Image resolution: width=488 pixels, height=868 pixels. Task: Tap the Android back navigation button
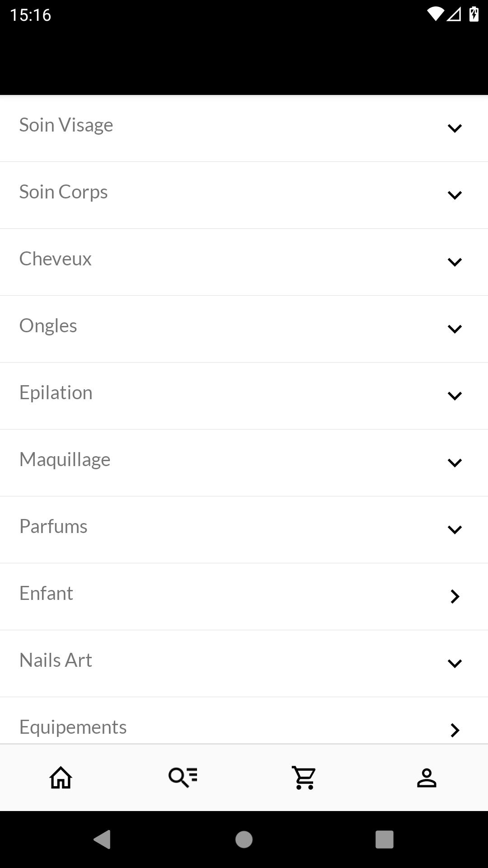(103, 840)
